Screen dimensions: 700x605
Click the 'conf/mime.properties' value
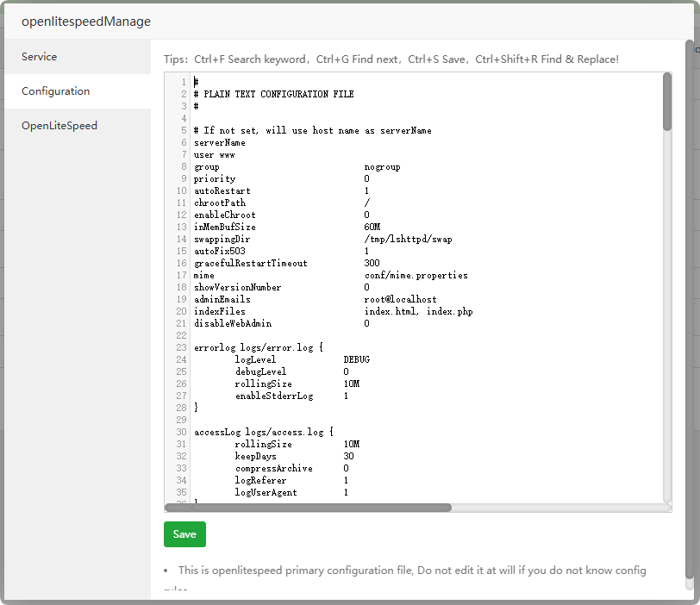click(x=416, y=275)
